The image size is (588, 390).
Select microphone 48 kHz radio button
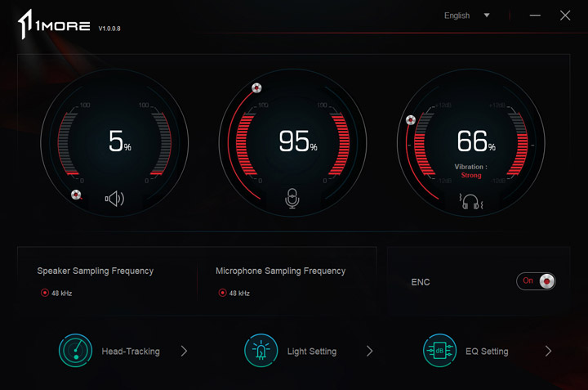(x=222, y=293)
